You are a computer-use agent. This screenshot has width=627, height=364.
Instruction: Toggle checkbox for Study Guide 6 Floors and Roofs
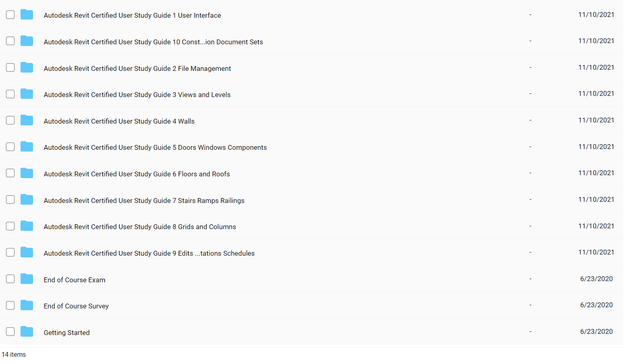coord(10,173)
